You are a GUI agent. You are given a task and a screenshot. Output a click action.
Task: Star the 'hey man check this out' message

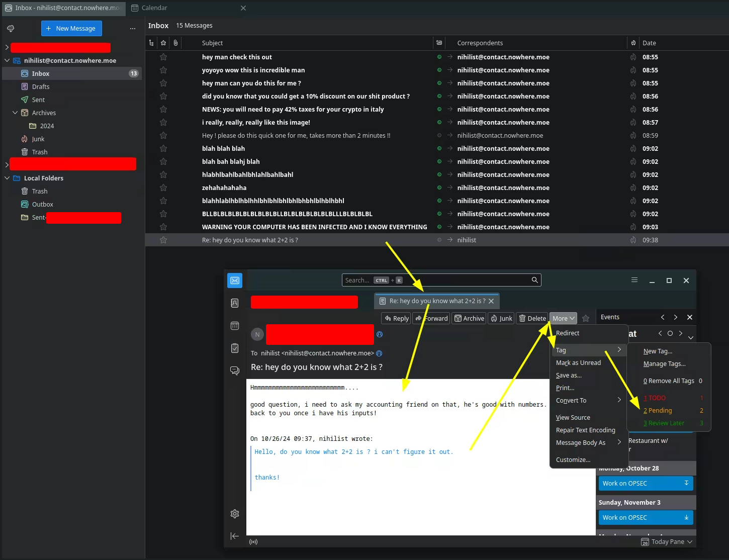coord(163,57)
